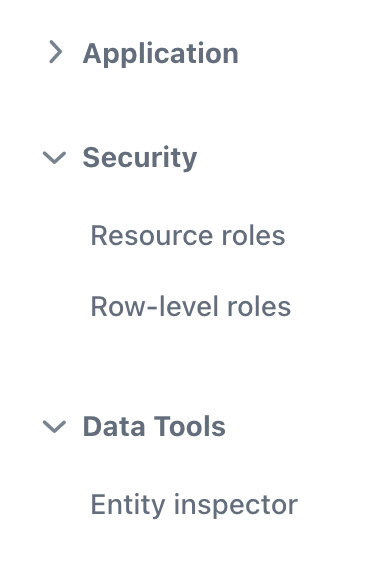Open the Row-level roles page
This screenshot has height=562, width=370.
(191, 306)
